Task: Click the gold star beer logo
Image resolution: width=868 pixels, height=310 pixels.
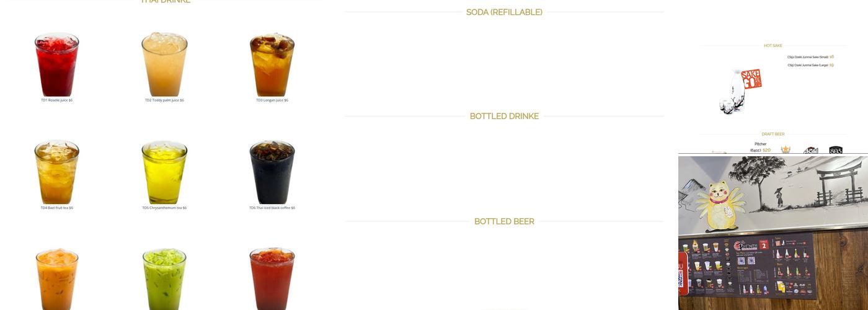Action: click(786, 149)
